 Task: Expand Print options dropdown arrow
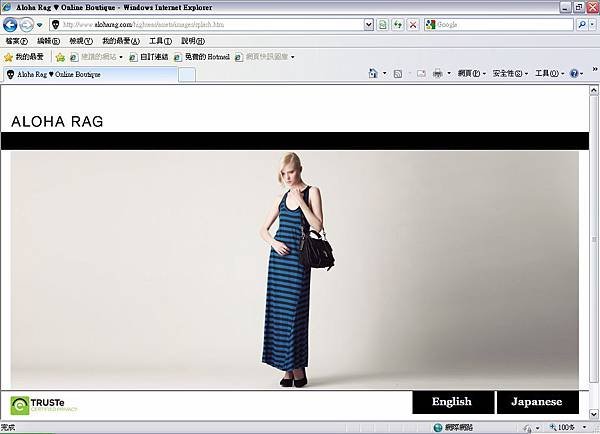coord(449,73)
